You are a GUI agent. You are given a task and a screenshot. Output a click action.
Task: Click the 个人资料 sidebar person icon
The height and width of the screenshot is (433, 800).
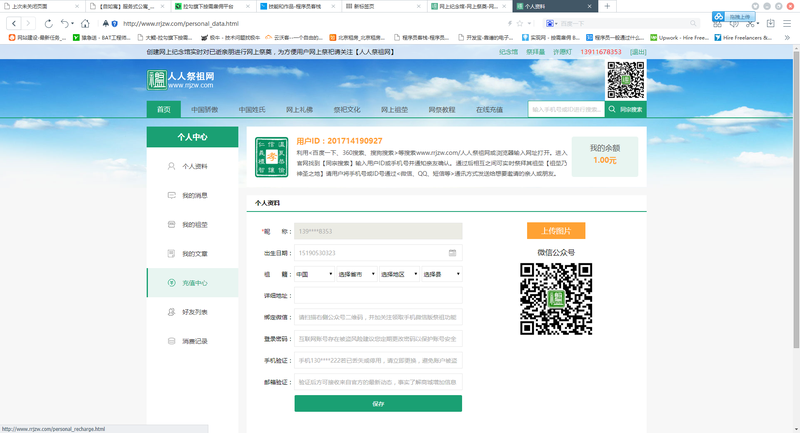pos(171,166)
